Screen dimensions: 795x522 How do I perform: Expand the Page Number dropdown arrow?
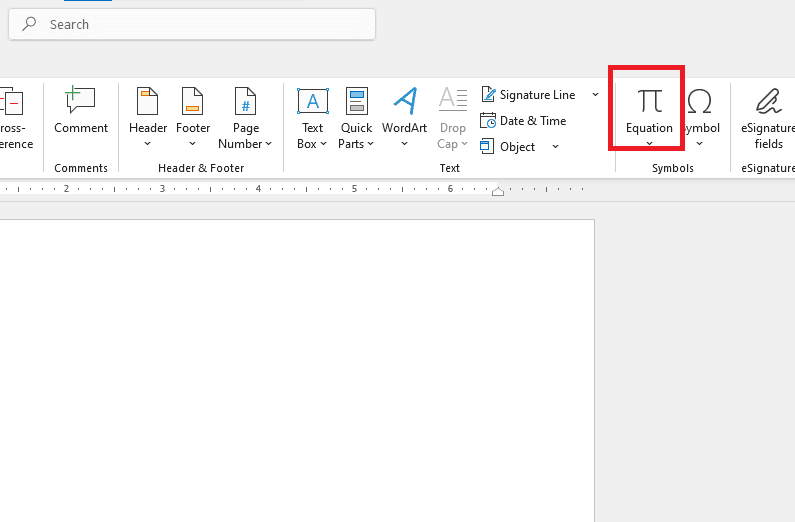coord(269,144)
